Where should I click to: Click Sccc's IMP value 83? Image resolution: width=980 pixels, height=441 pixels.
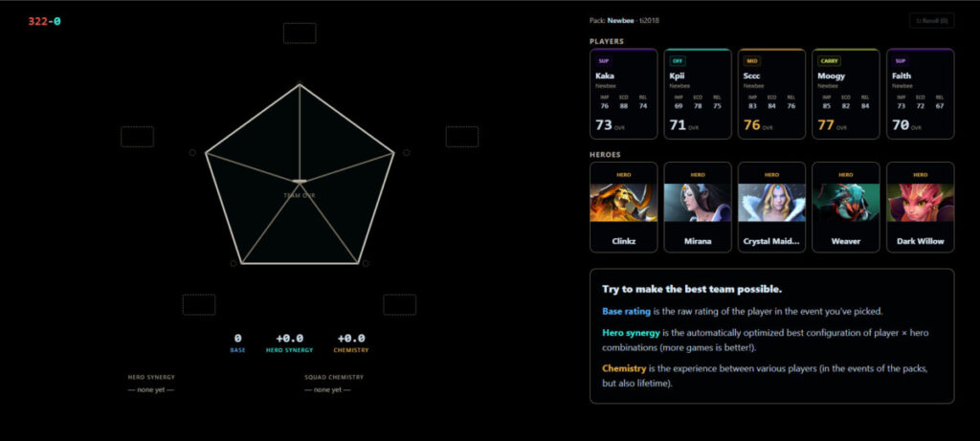[752, 106]
